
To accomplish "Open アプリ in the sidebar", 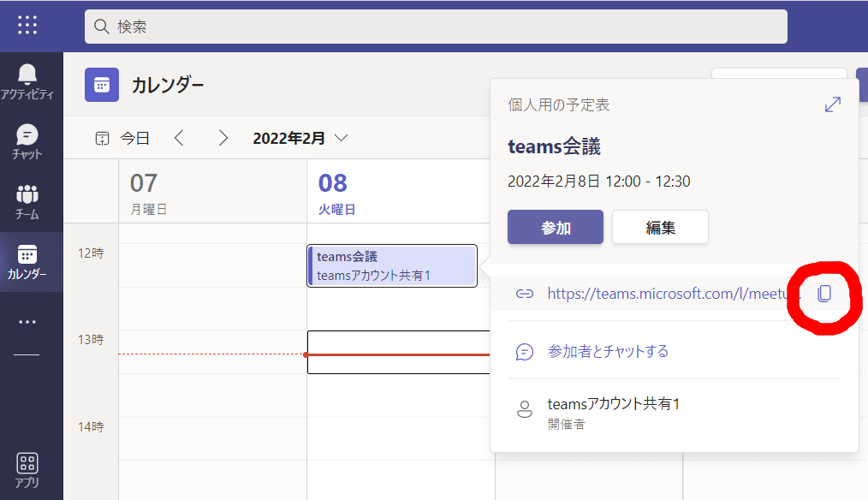I will [27, 471].
